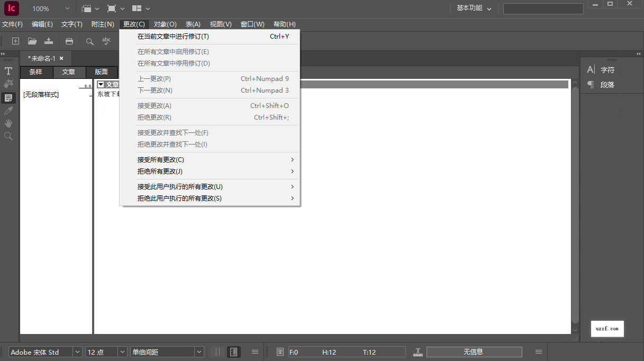Select the Eyedropper tool
This screenshot has height=361, width=644.
(x=8, y=110)
